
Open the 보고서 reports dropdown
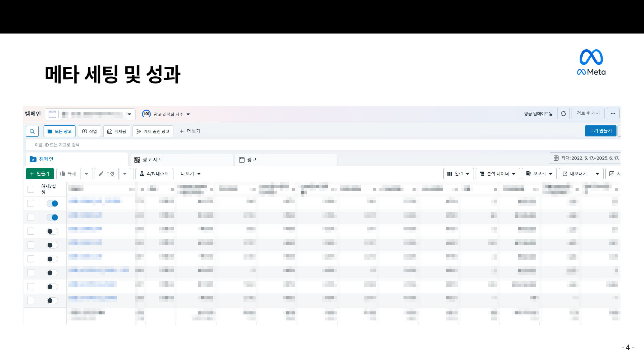click(539, 174)
